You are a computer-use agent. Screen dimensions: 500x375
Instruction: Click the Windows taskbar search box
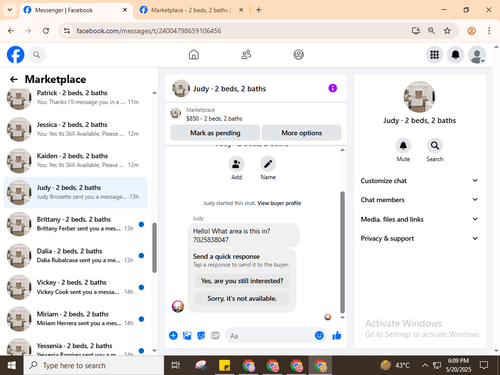coord(94,365)
